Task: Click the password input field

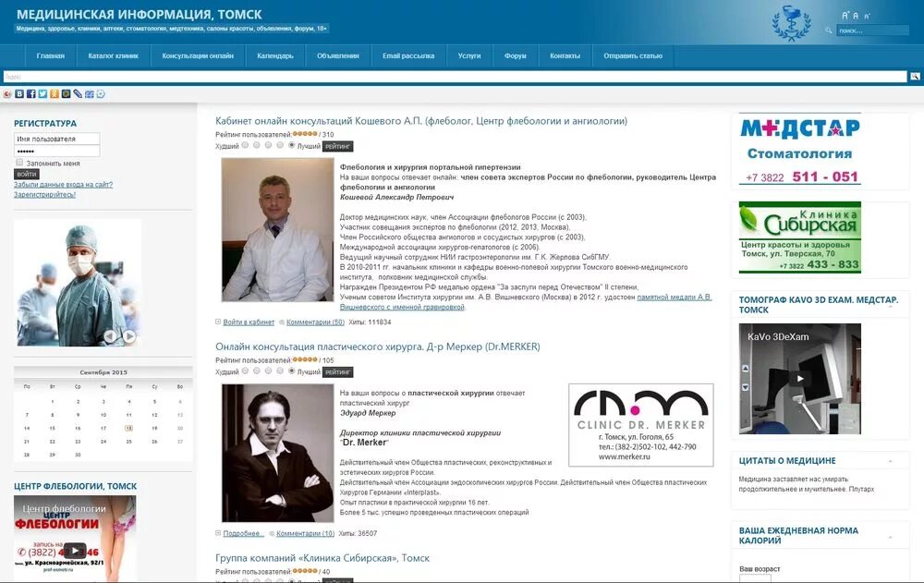Action: click(56, 151)
